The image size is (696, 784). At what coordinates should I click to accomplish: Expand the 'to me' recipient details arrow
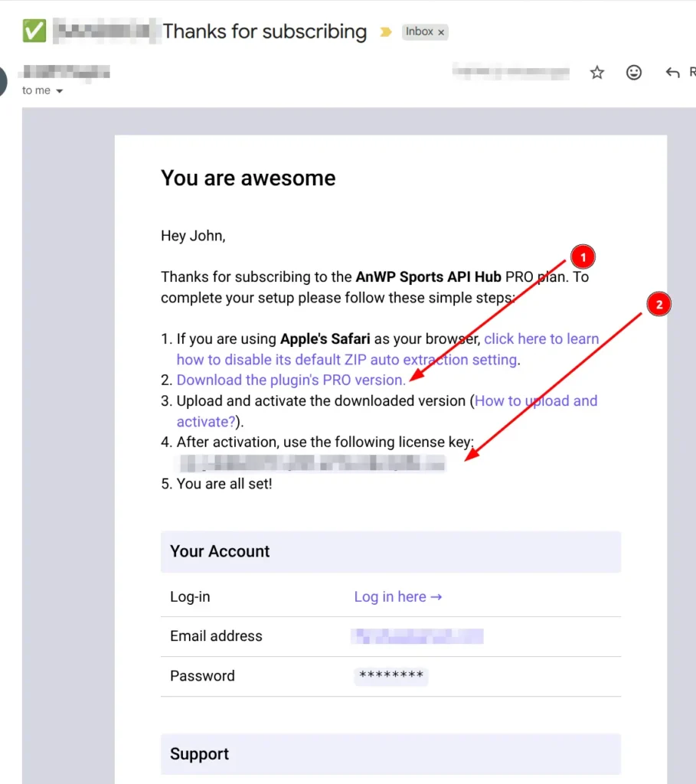pyautogui.click(x=60, y=91)
